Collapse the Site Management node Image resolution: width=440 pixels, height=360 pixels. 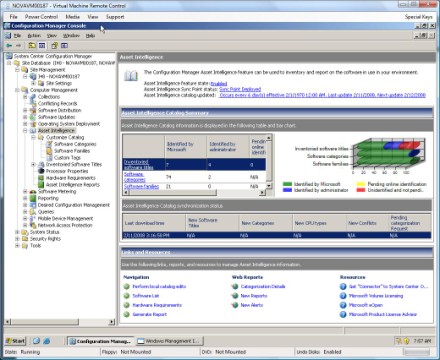click(17, 70)
